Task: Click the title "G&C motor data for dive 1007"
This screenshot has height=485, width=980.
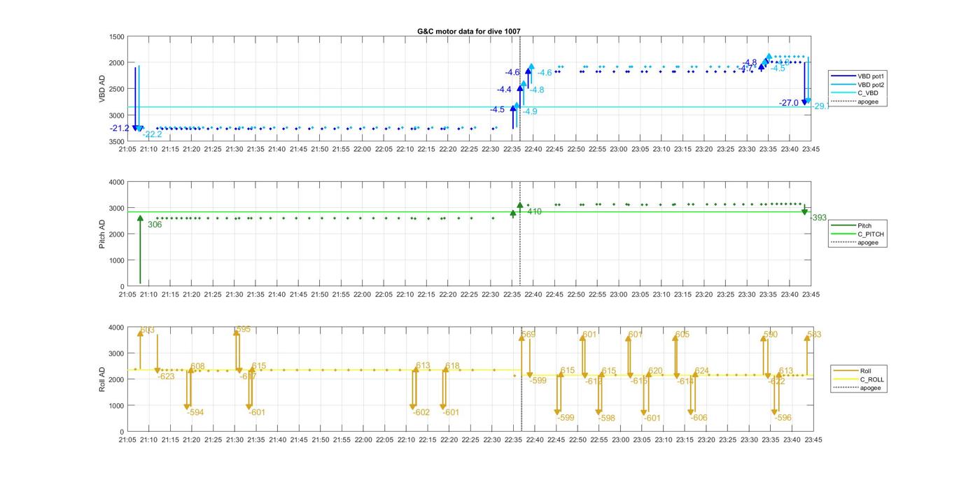Action: click(x=468, y=31)
